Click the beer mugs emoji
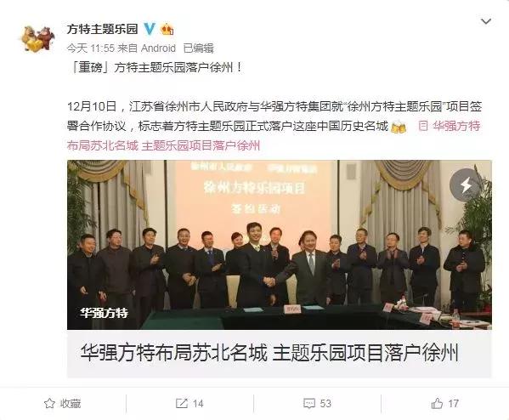This screenshot has height=420, width=509. click(399, 126)
